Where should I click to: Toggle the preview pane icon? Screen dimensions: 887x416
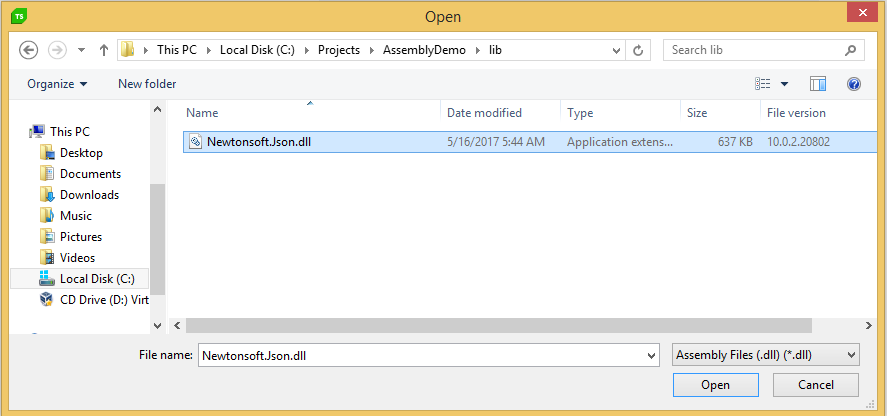[818, 84]
